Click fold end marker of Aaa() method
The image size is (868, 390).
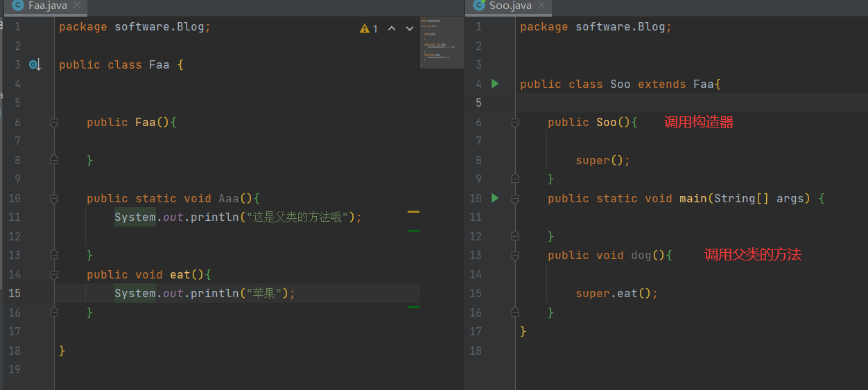(x=54, y=256)
